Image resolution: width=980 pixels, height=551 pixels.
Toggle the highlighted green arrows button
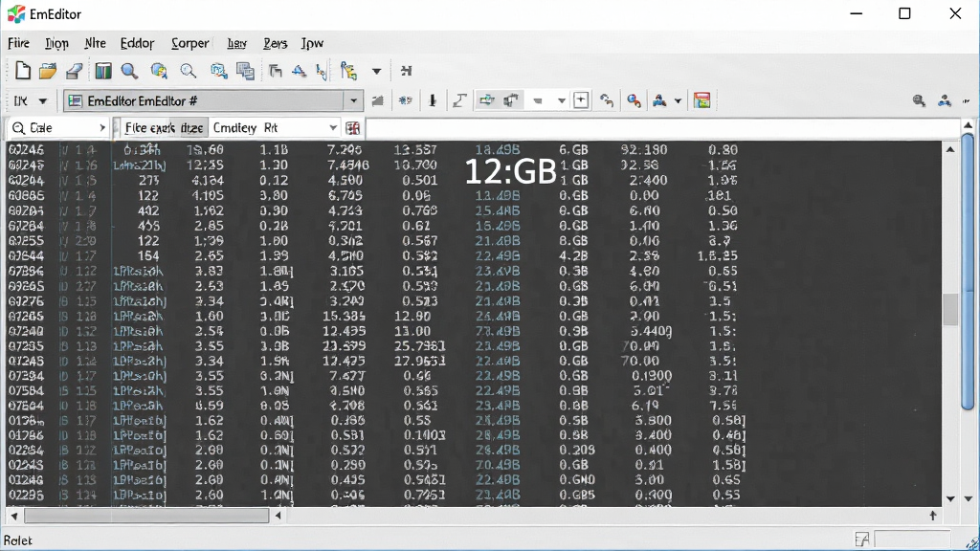coord(486,100)
